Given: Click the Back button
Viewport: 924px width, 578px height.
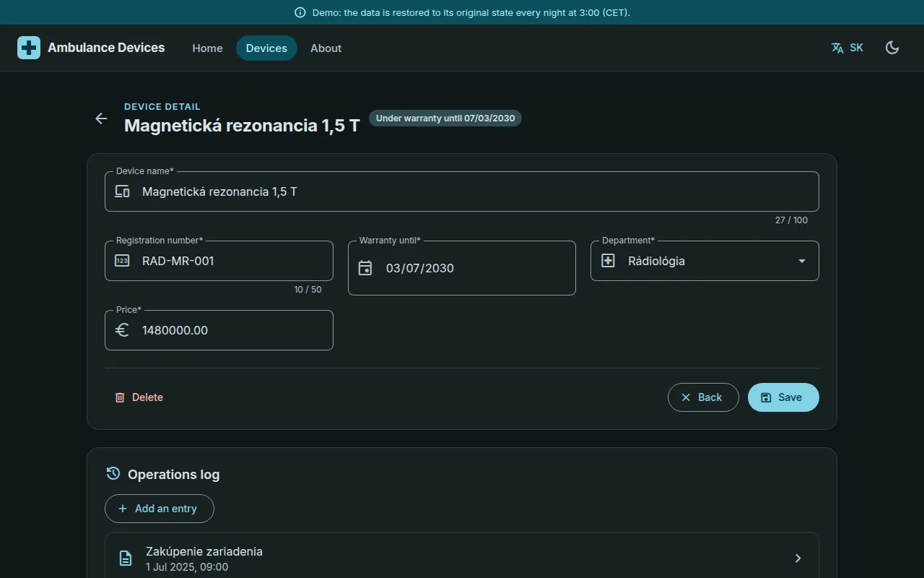Looking at the screenshot, I should point(703,397).
